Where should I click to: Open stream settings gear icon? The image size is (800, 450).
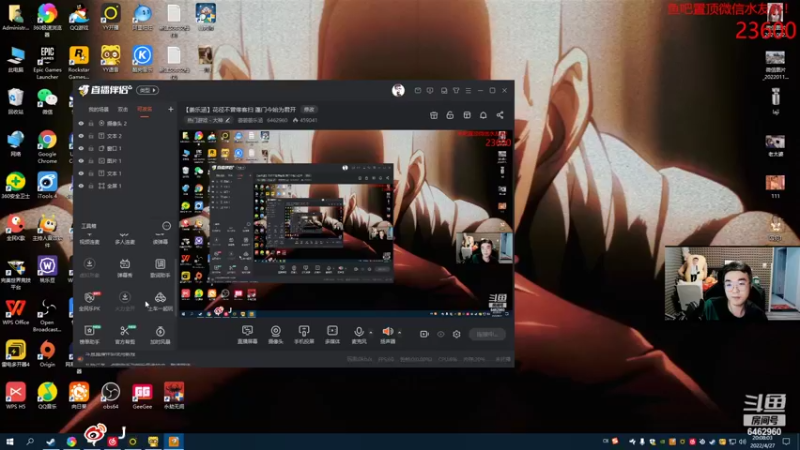click(457, 334)
